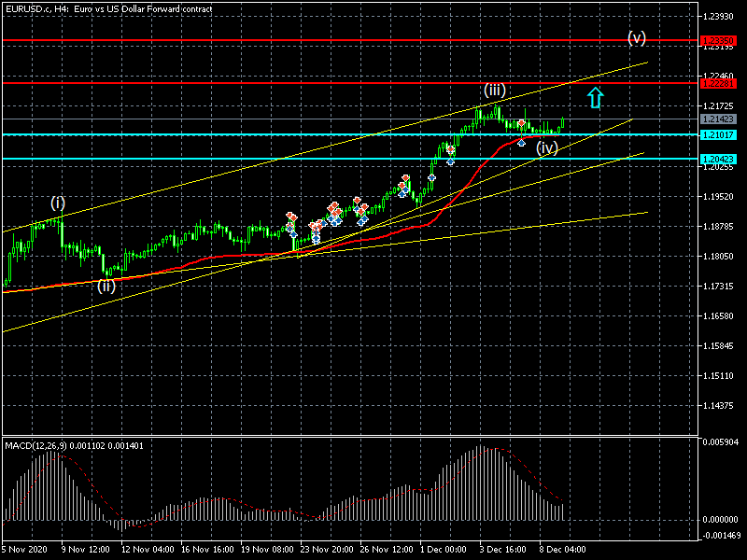
Task: Click the 8 Dec 04:00 time label
Action: tap(560, 551)
